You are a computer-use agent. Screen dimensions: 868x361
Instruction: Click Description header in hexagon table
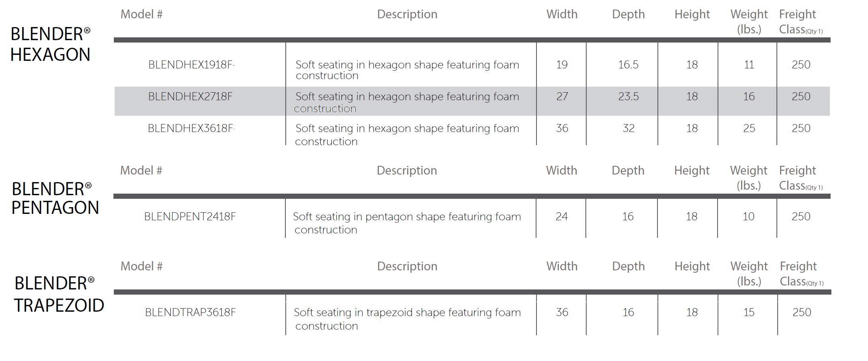pyautogui.click(x=407, y=14)
